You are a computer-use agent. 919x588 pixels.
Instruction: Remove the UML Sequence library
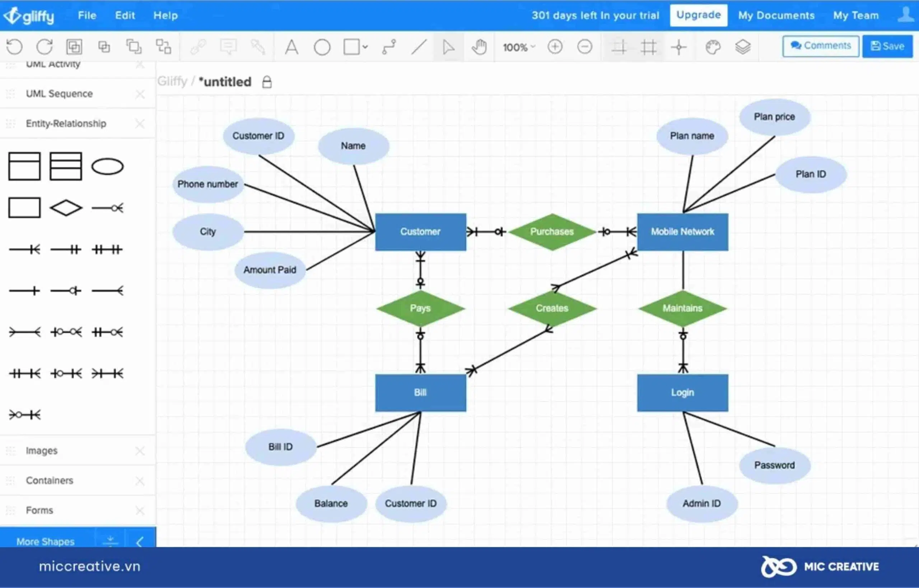click(x=140, y=94)
